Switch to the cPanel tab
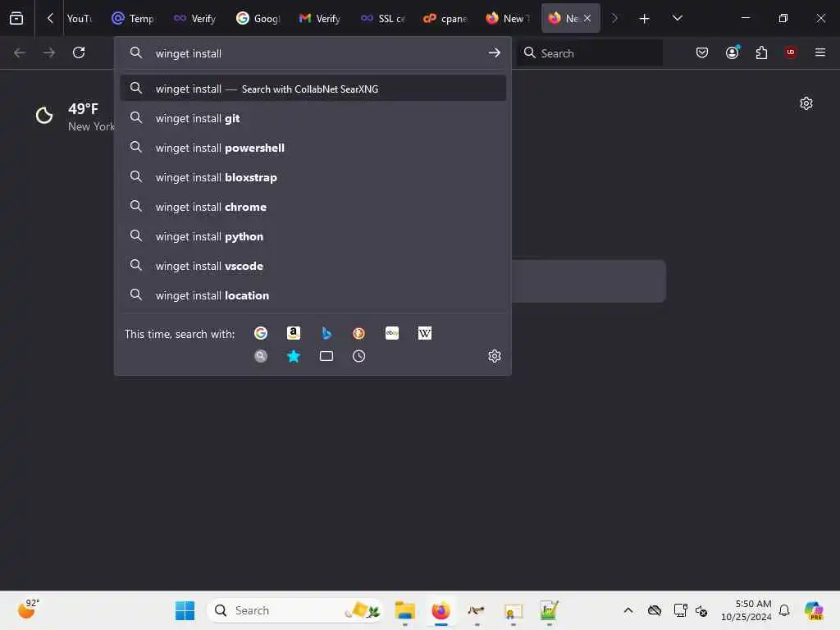Image resolution: width=840 pixels, height=630 pixels. (445, 19)
